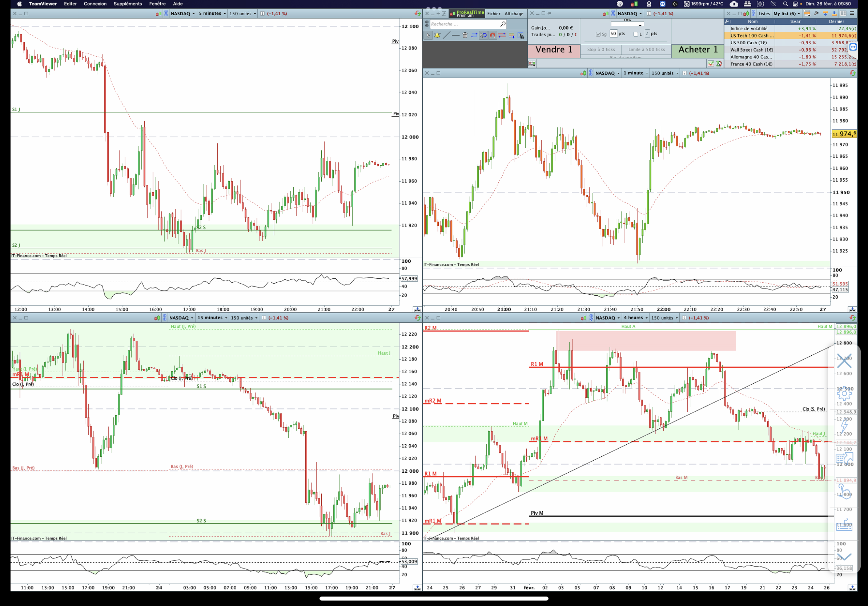Select the alert bell tool
Screen dimensions: 868x606
tap(437, 36)
